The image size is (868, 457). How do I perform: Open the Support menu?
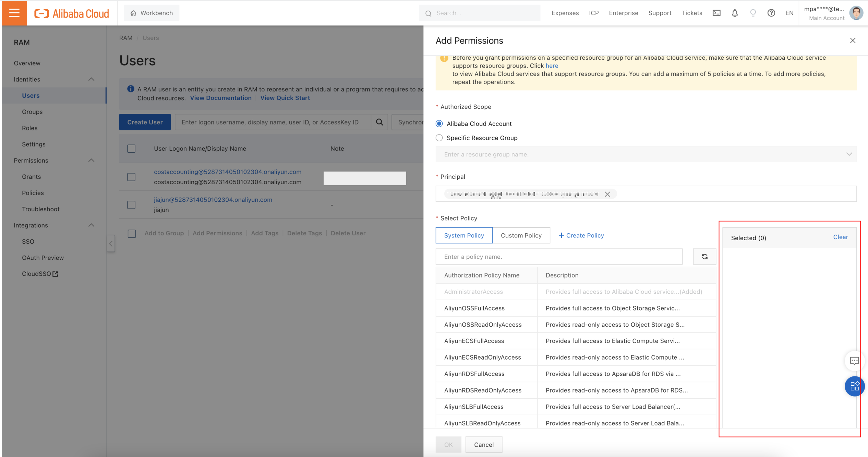pyautogui.click(x=660, y=13)
